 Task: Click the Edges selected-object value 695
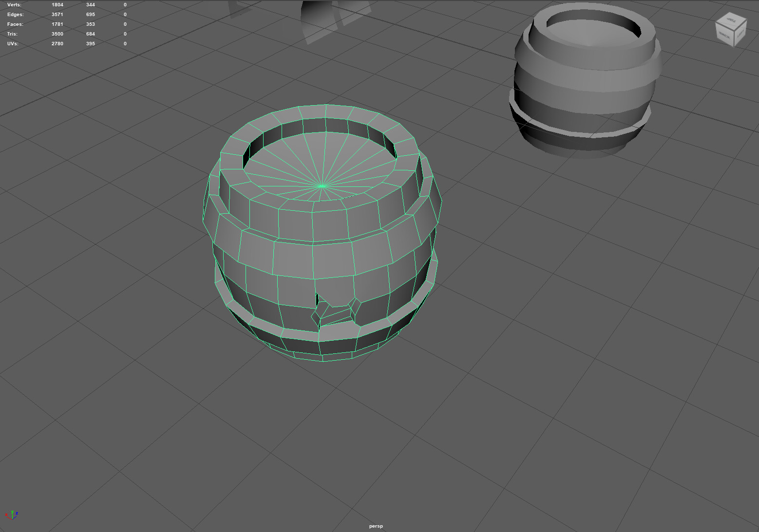pyautogui.click(x=91, y=15)
